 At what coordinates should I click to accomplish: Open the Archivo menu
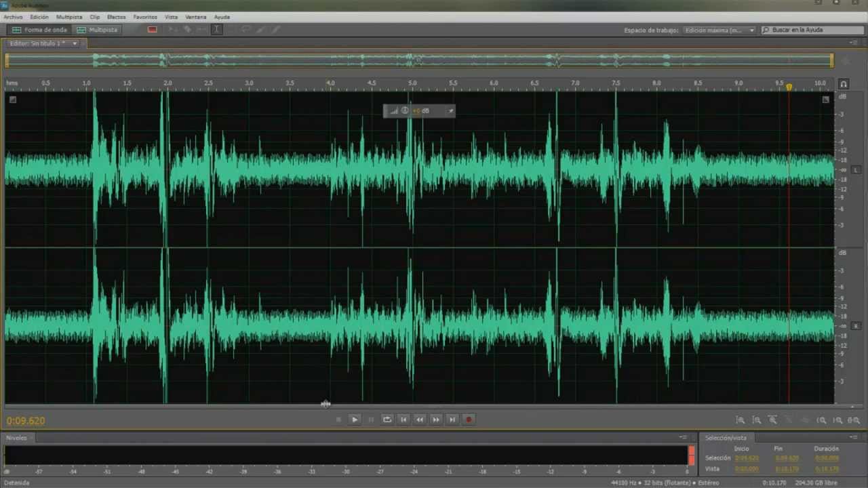[13, 17]
